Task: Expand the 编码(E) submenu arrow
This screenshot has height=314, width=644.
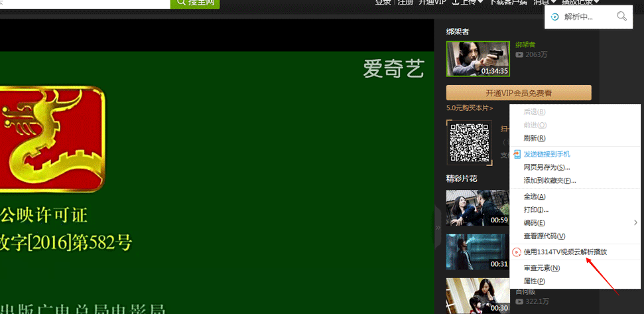Action: pyautogui.click(x=635, y=223)
